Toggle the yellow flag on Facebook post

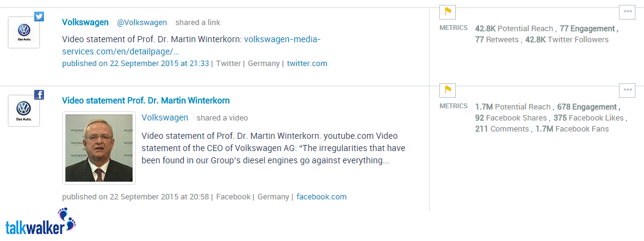click(448, 90)
